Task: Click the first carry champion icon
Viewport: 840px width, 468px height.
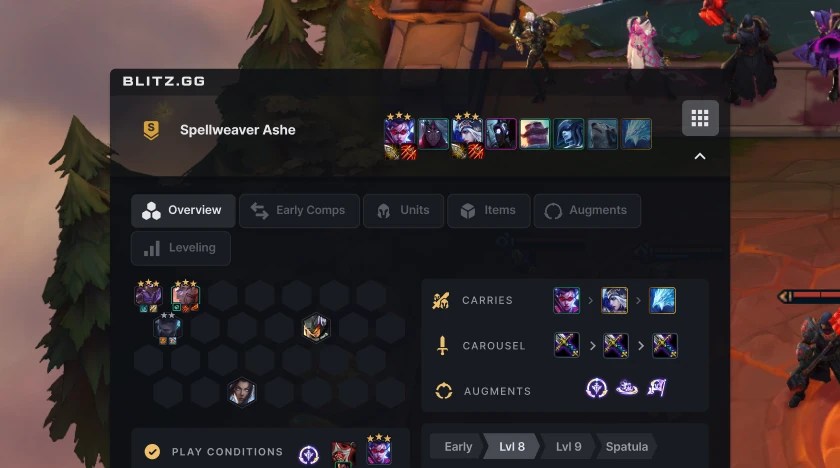Action: [566, 300]
